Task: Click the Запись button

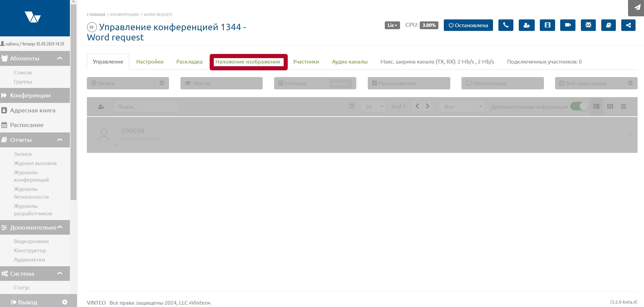Action: [121, 83]
